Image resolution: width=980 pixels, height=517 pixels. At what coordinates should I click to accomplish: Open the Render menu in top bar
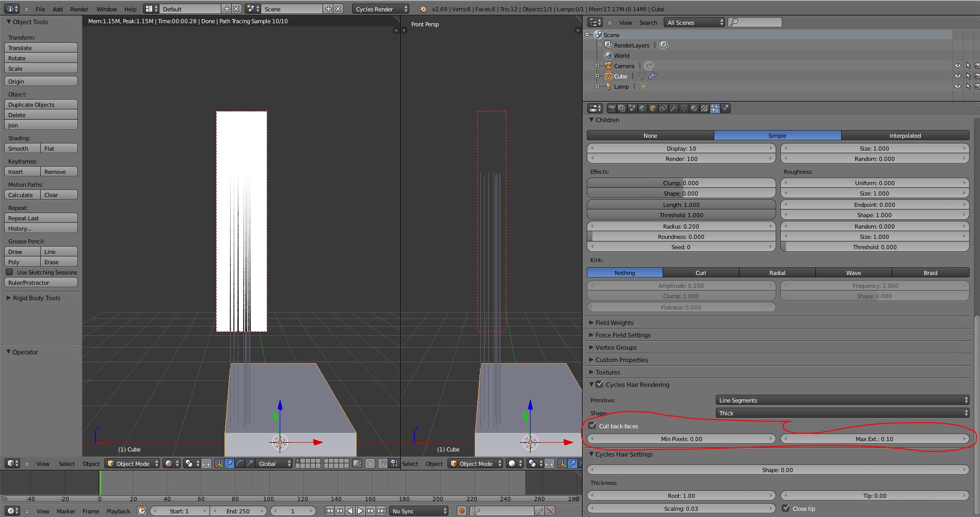79,9
